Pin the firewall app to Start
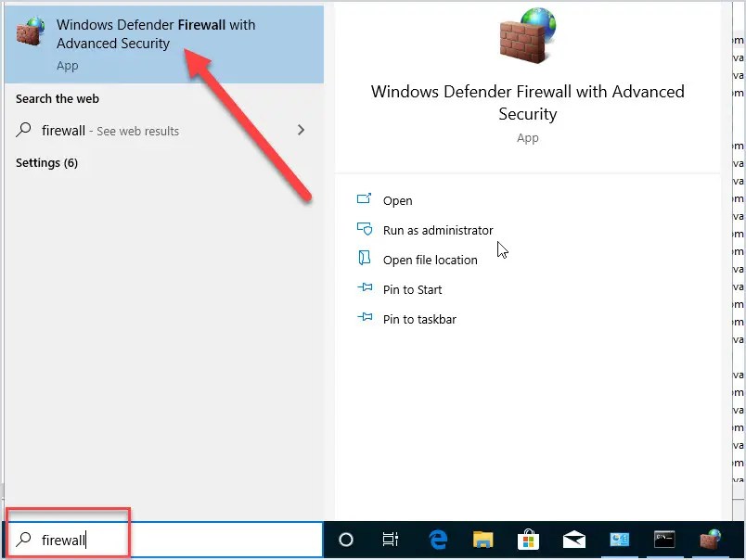 (412, 289)
